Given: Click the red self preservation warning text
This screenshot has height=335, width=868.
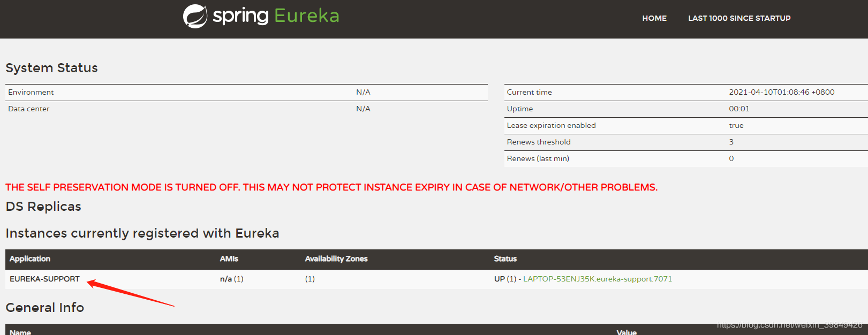Looking at the screenshot, I should [x=331, y=187].
